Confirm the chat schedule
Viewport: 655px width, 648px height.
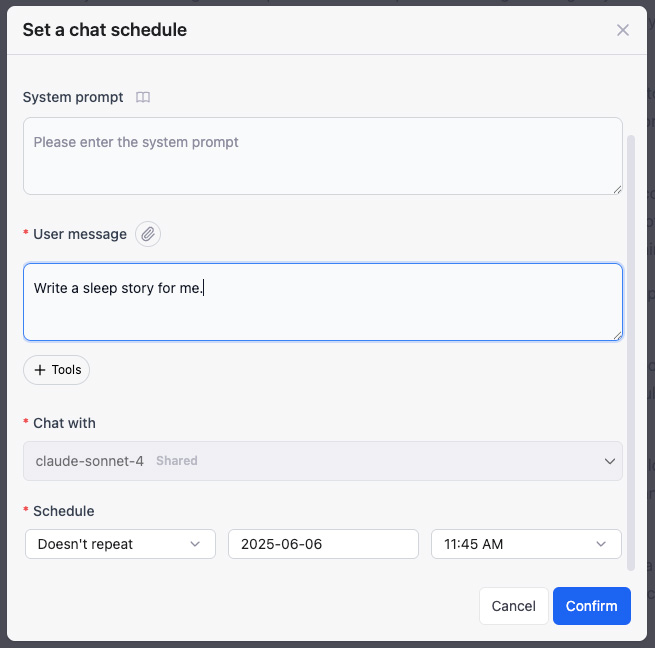[x=591, y=606]
